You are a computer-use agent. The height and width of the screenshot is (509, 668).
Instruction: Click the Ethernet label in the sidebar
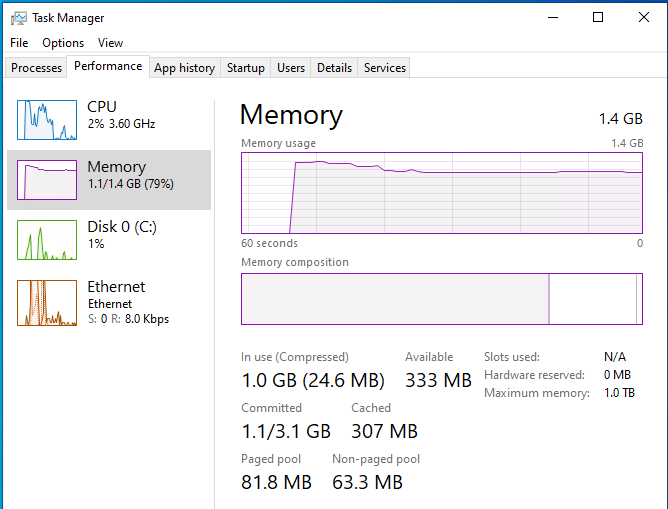[116, 287]
